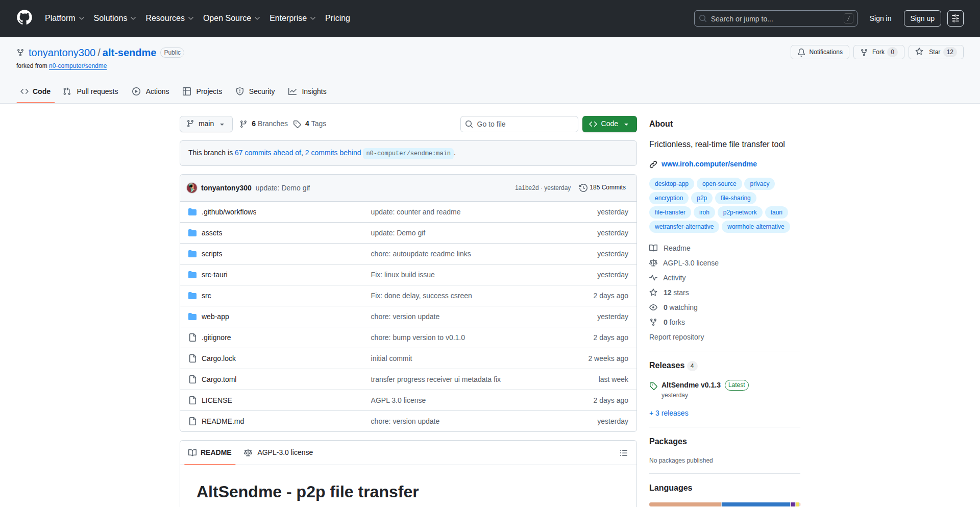This screenshot has height=507, width=980.
Task: Click Report repository
Action: [676, 337]
